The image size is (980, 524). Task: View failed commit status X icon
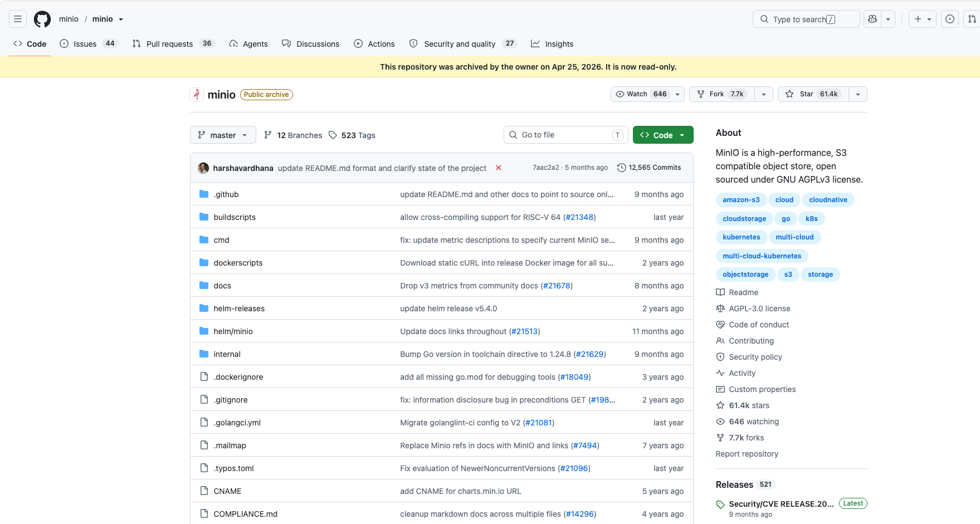click(499, 168)
